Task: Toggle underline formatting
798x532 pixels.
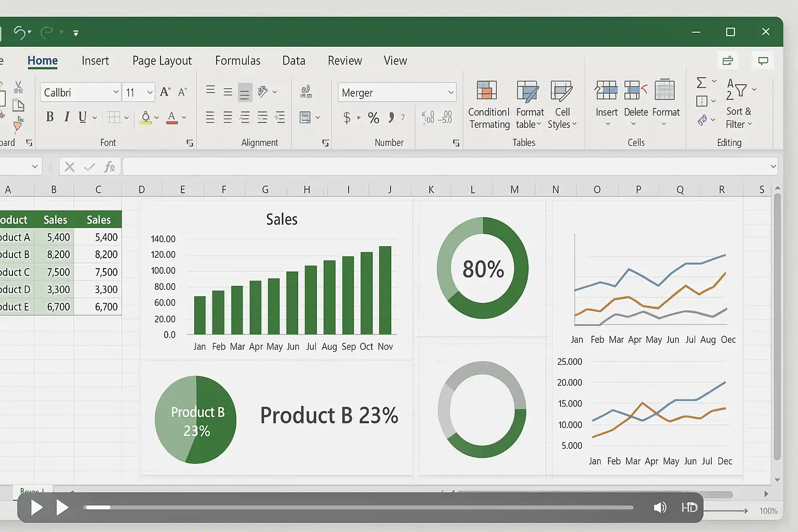Action: (83, 117)
